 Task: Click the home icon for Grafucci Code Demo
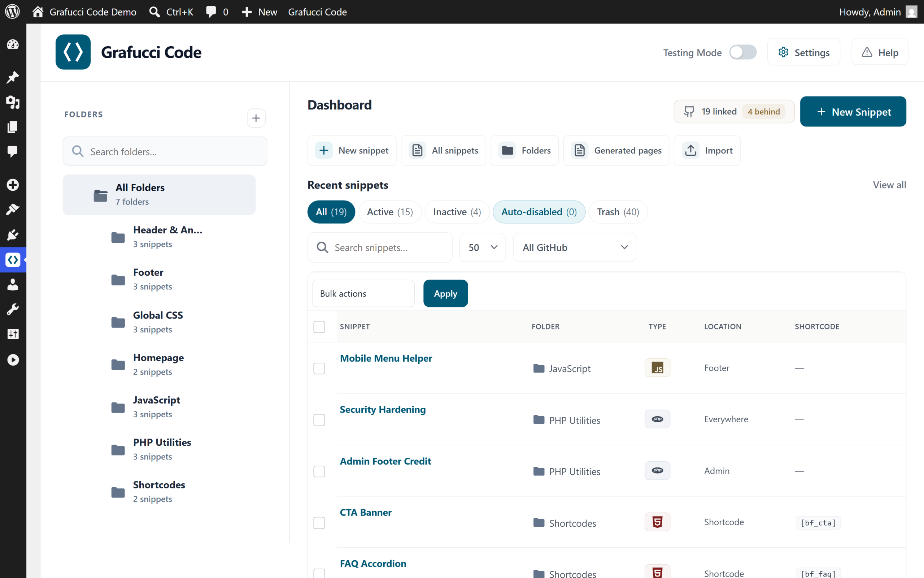click(x=38, y=12)
